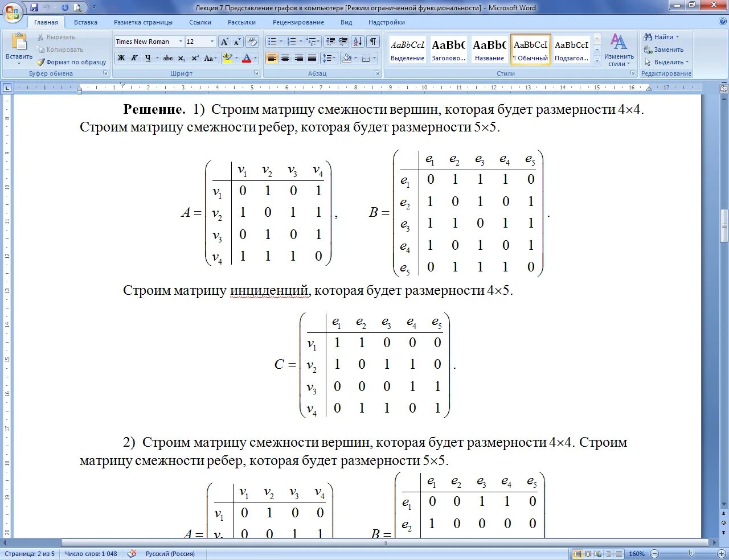Click Word Help question mark icon
Screen dimensions: 729x560
tap(722, 22)
